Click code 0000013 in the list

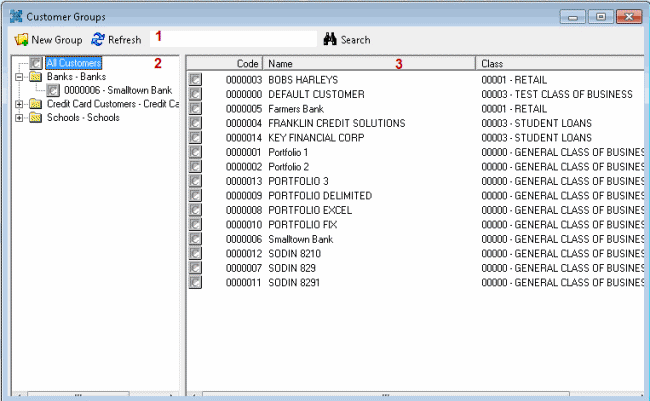244,181
